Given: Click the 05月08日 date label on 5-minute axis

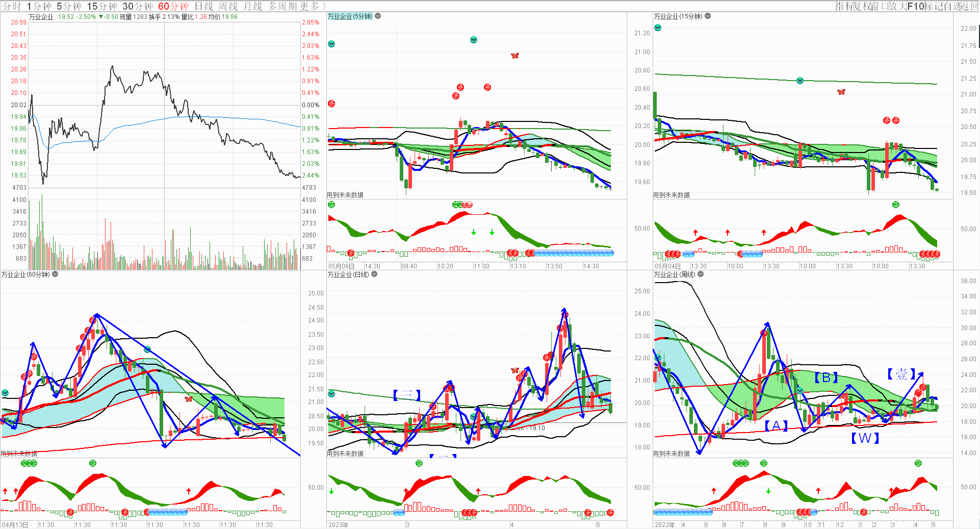Looking at the screenshot, I should pyautogui.click(x=341, y=266).
